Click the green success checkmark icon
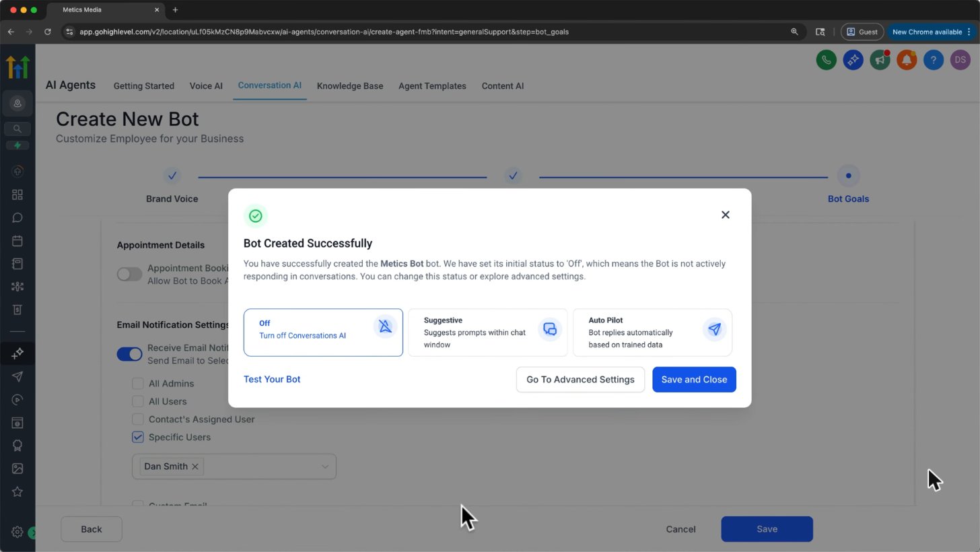 [256, 216]
